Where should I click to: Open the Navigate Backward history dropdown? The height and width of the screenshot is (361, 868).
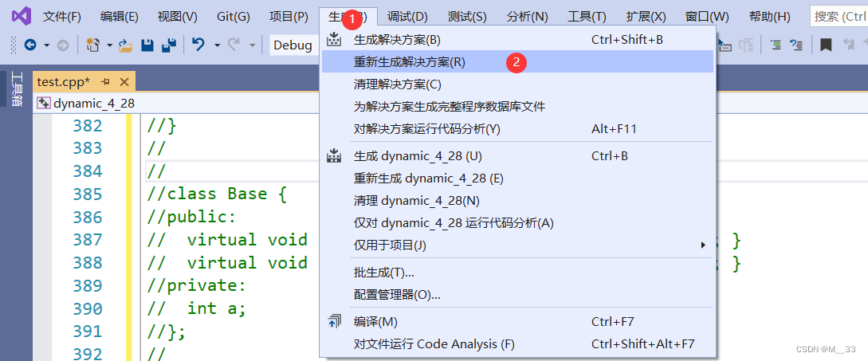coord(46,45)
